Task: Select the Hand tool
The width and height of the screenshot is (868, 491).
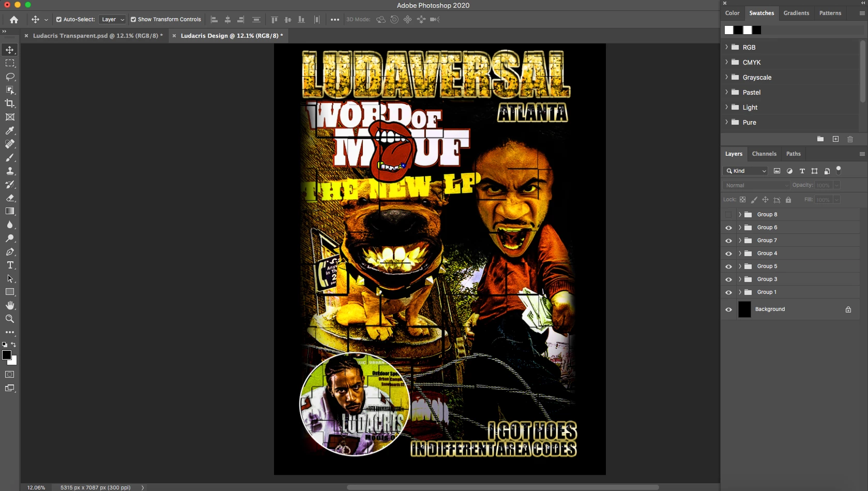Action: click(10, 305)
